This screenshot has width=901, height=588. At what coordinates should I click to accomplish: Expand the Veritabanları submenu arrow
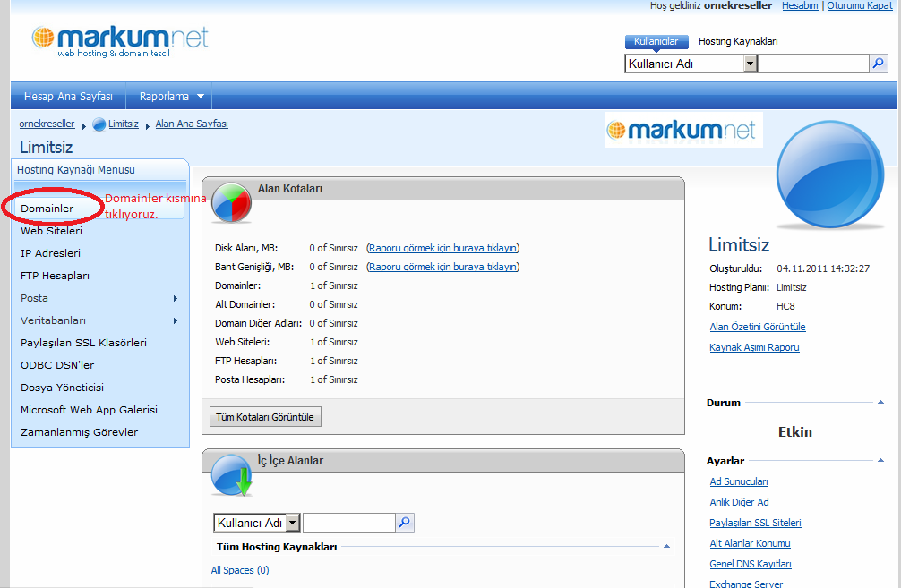(x=176, y=321)
